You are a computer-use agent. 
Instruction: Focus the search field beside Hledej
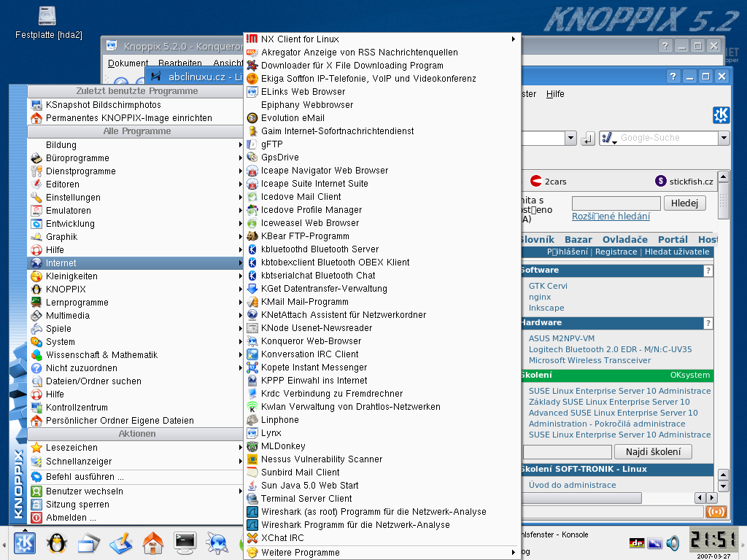(616, 203)
